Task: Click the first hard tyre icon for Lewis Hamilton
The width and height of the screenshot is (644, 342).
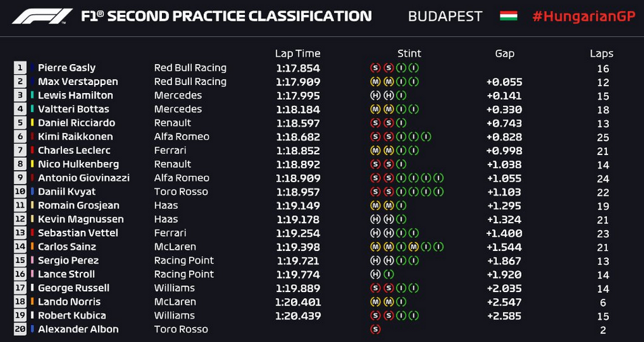Action: coord(375,95)
